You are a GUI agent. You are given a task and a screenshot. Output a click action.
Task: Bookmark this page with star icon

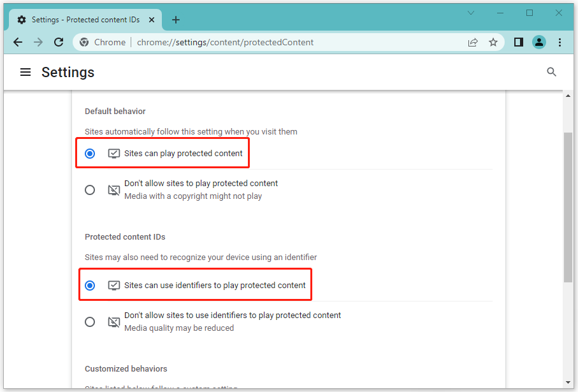tap(493, 42)
